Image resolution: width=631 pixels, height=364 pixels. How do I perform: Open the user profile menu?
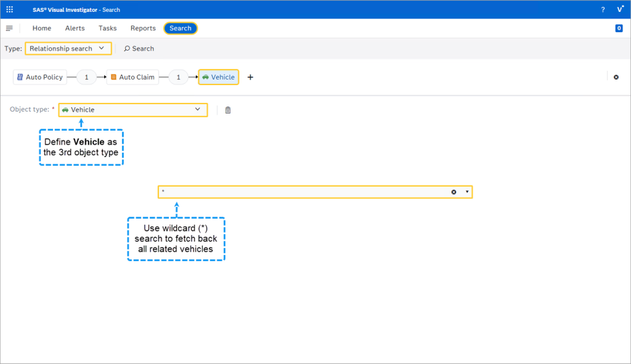point(620,9)
